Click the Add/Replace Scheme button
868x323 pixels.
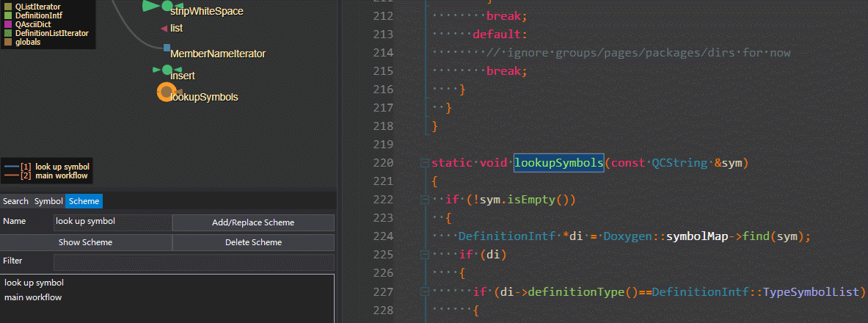pos(254,222)
